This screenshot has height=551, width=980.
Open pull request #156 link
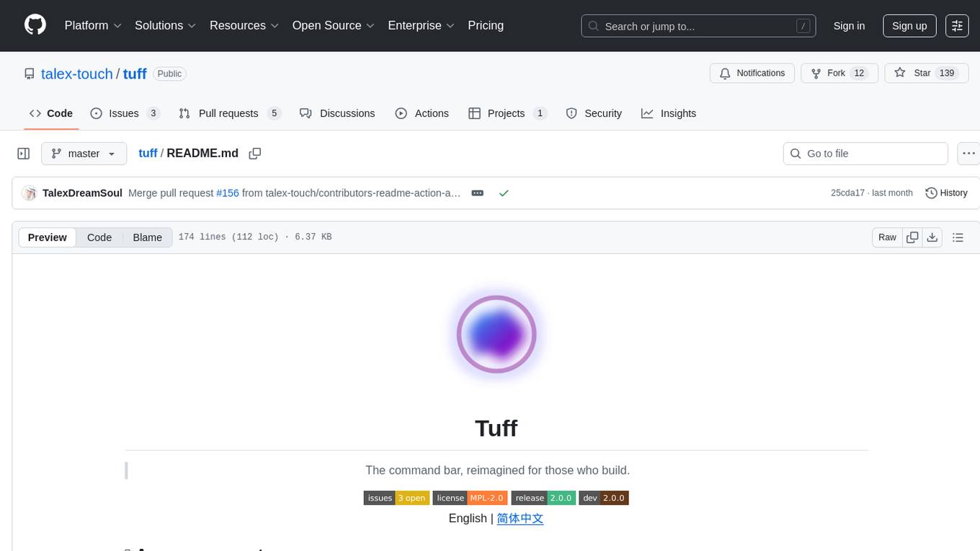[x=228, y=193]
